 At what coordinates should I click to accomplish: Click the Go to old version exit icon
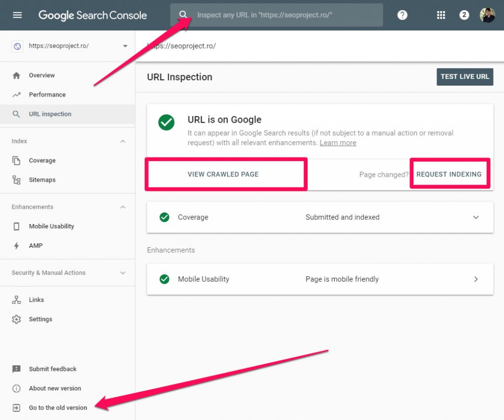pos(16,408)
